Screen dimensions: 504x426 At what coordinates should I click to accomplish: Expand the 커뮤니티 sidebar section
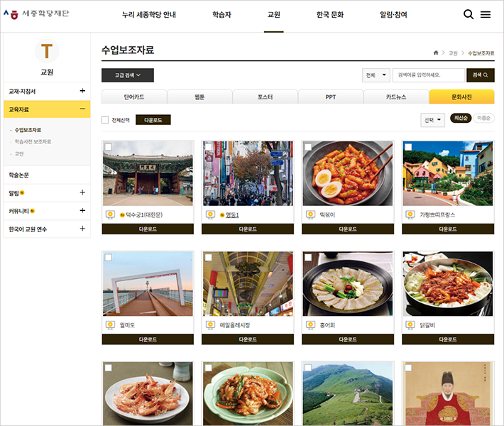(82, 210)
